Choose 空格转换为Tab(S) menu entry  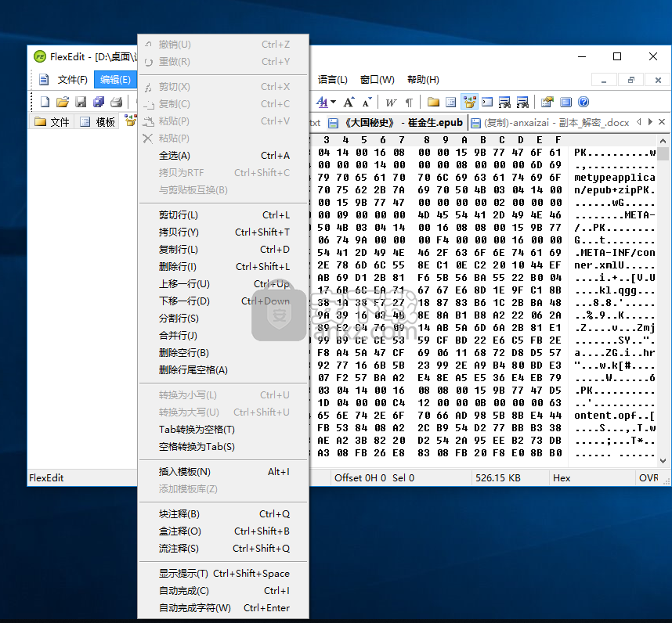223,447
